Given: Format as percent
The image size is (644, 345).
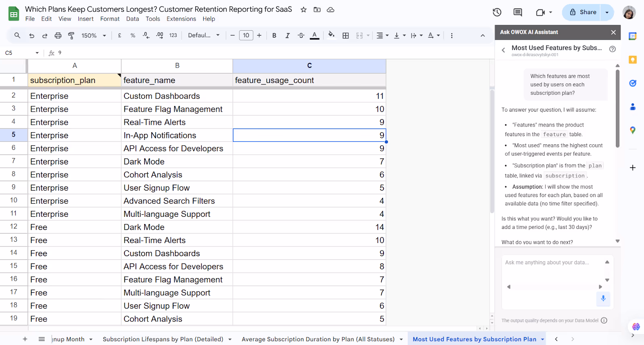Looking at the screenshot, I should coord(133,35).
